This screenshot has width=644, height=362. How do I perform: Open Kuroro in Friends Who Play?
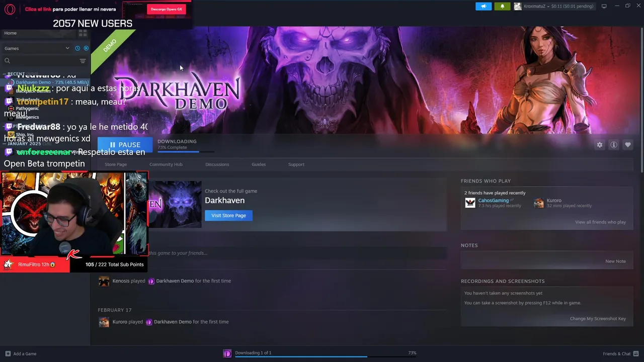coord(554,201)
